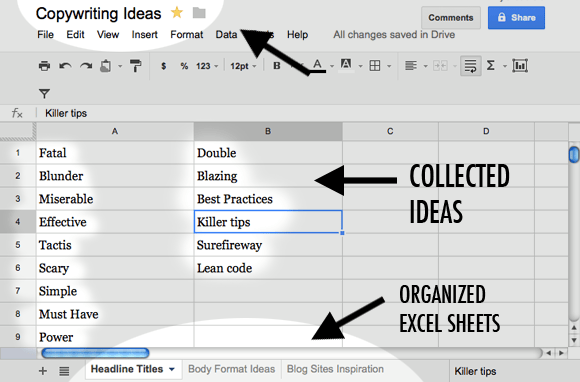
Task: Click the blue Share button
Action: tap(516, 18)
